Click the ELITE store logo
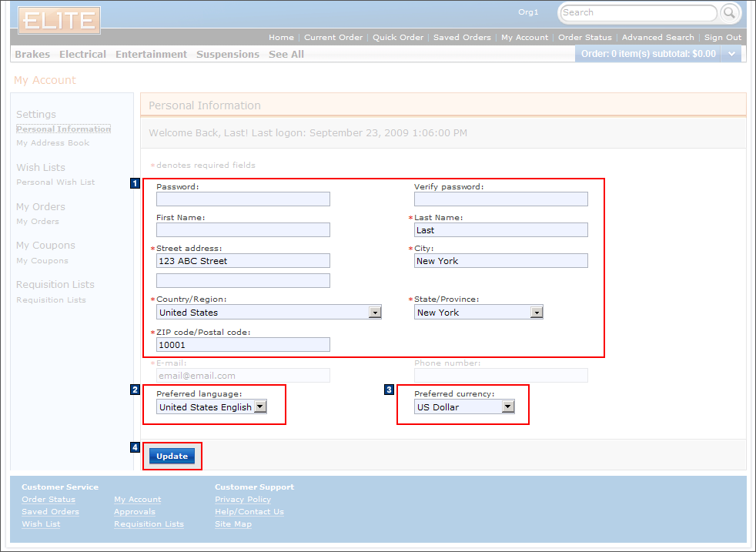The width and height of the screenshot is (756, 552). (x=59, y=20)
